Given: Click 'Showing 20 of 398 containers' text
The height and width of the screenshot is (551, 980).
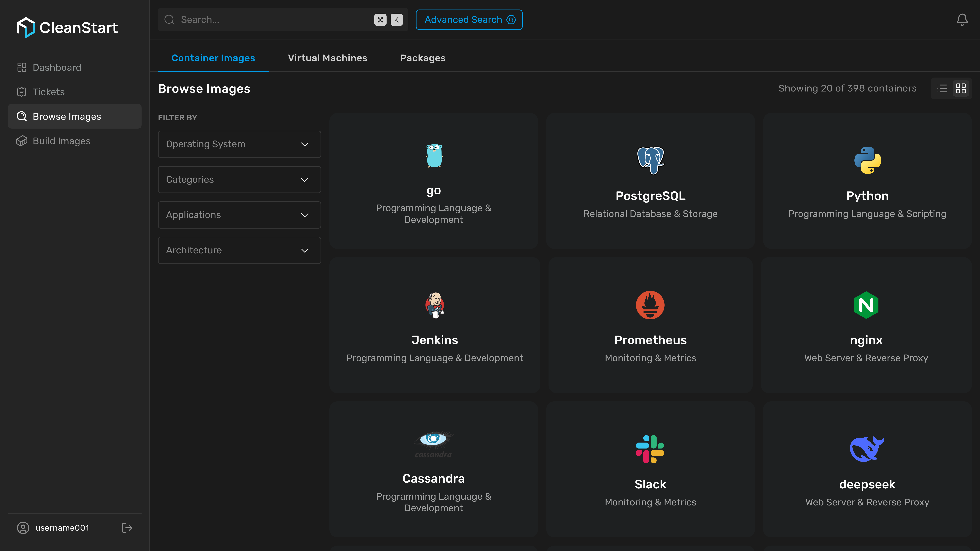Looking at the screenshot, I should coord(848,88).
